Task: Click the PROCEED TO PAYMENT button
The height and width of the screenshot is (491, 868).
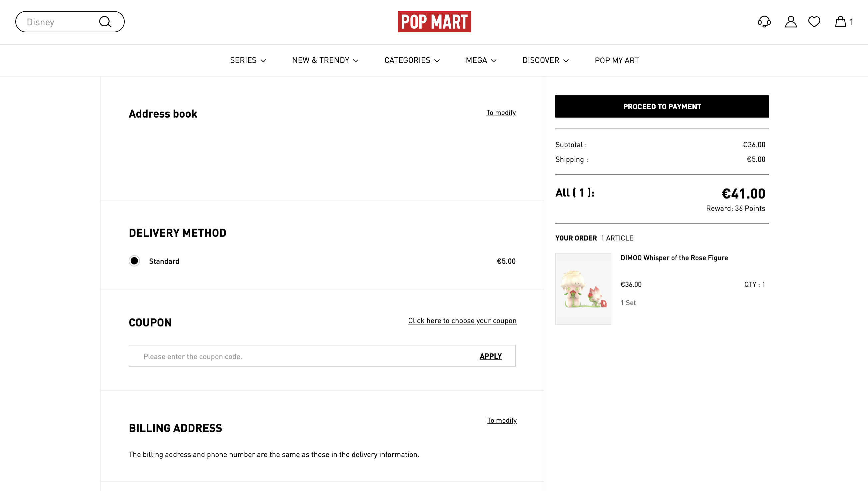Action: click(x=662, y=107)
